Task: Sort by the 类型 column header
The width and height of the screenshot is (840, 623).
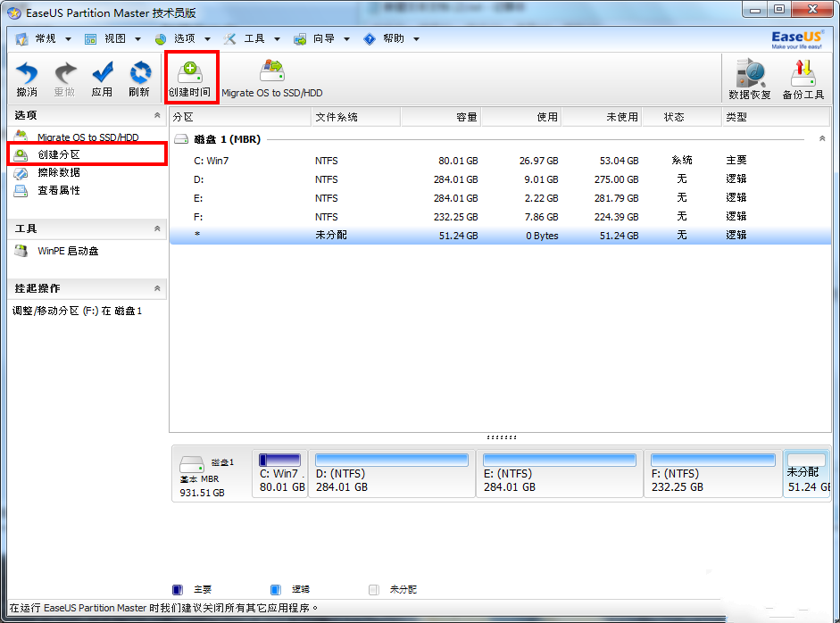Action: point(777,117)
